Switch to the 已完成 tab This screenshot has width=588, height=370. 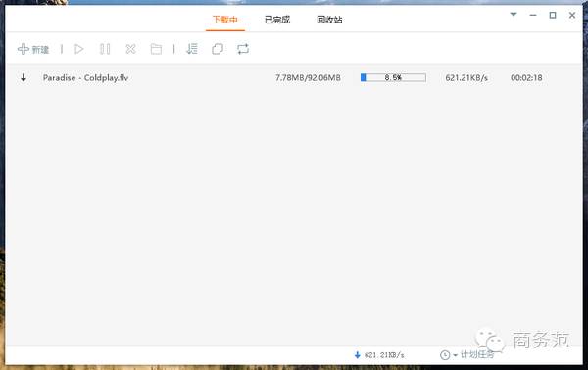coord(277,20)
